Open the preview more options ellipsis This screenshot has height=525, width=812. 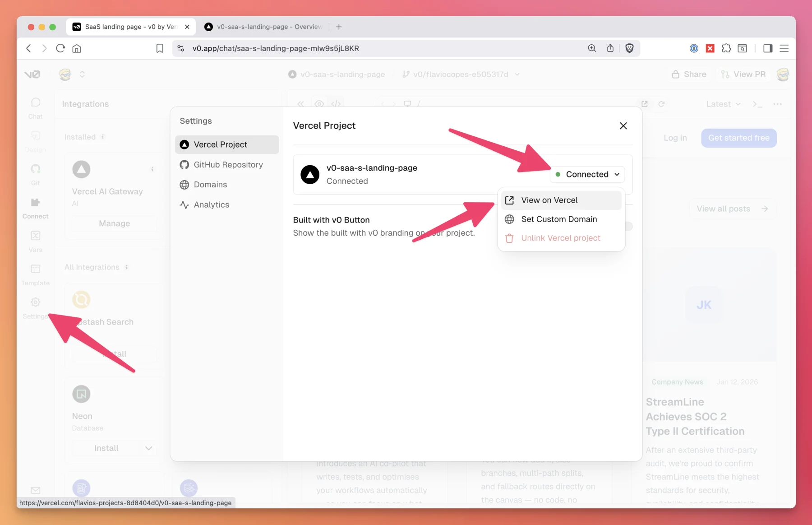[777, 104]
